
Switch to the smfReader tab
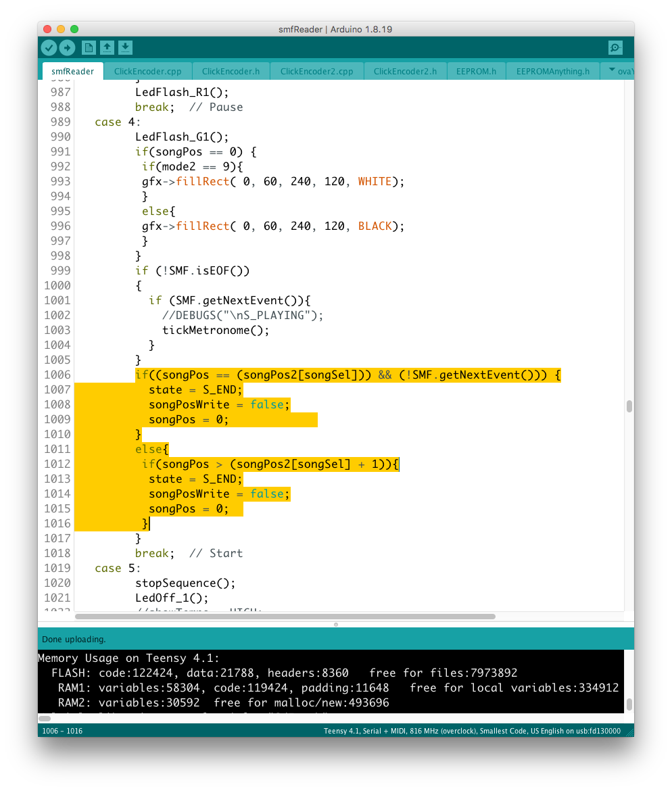[72, 71]
